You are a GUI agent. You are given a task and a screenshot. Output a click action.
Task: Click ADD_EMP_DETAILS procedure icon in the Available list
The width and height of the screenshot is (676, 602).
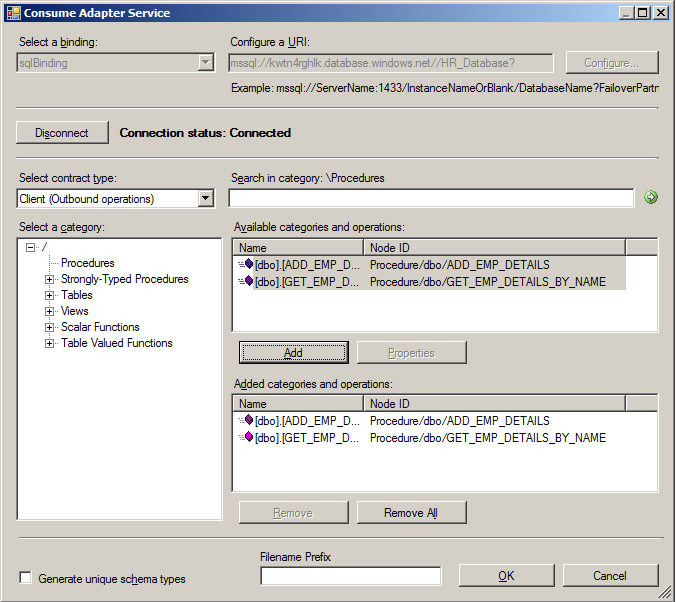246,263
